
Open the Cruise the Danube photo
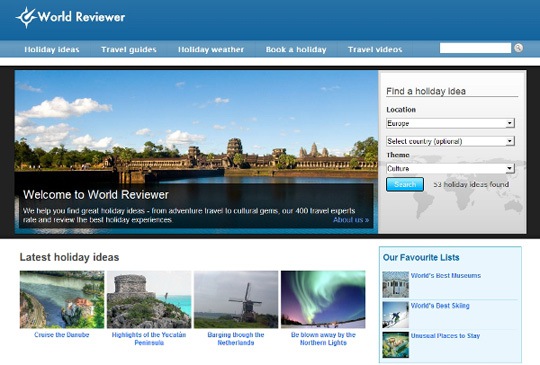(62, 300)
